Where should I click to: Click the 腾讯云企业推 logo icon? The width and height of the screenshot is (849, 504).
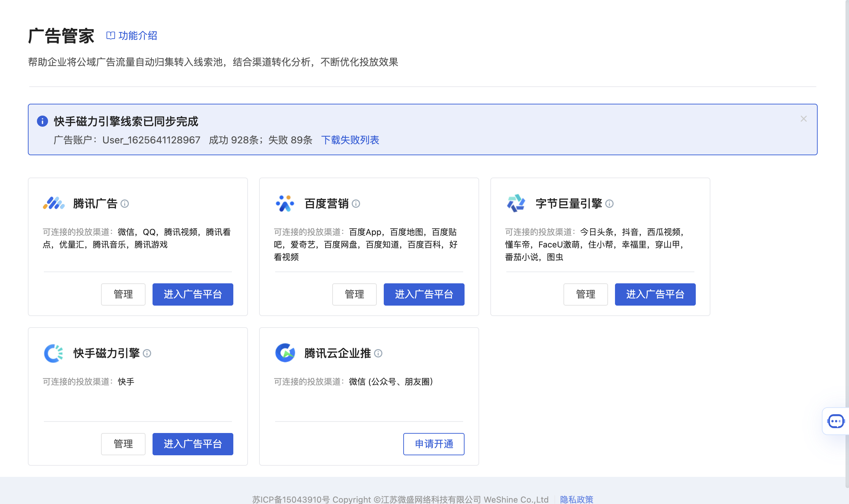(x=285, y=353)
